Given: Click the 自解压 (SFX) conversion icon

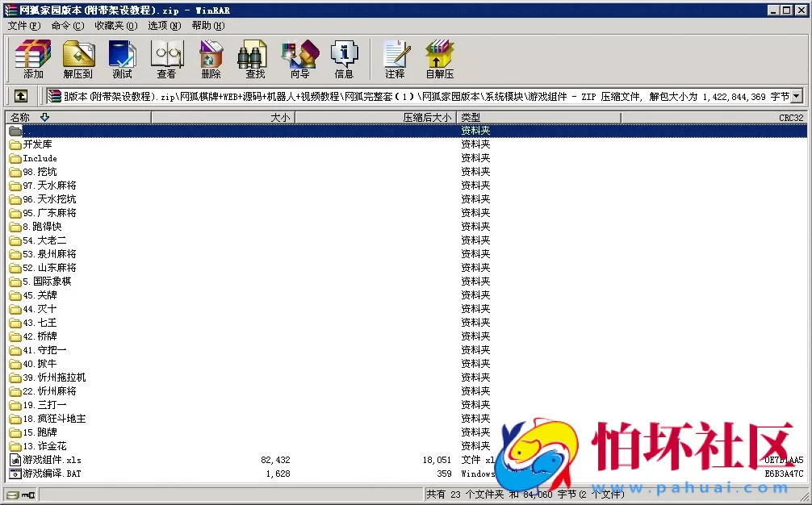Looking at the screenshot, I should 438,58.
